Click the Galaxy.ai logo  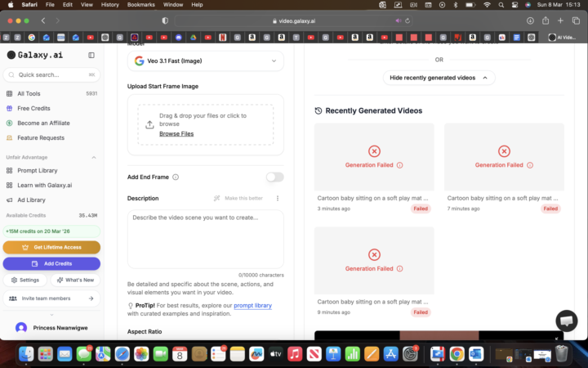[35, 56]
